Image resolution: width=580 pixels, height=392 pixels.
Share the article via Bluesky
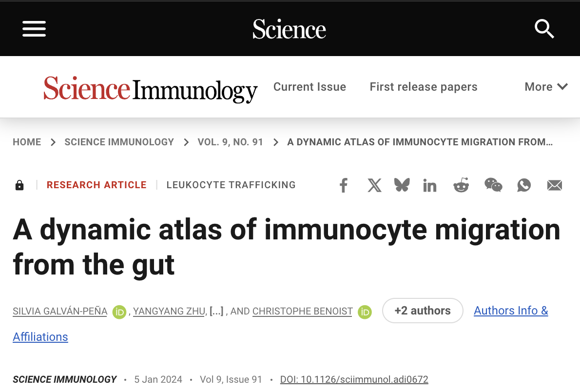click(401, 185)
